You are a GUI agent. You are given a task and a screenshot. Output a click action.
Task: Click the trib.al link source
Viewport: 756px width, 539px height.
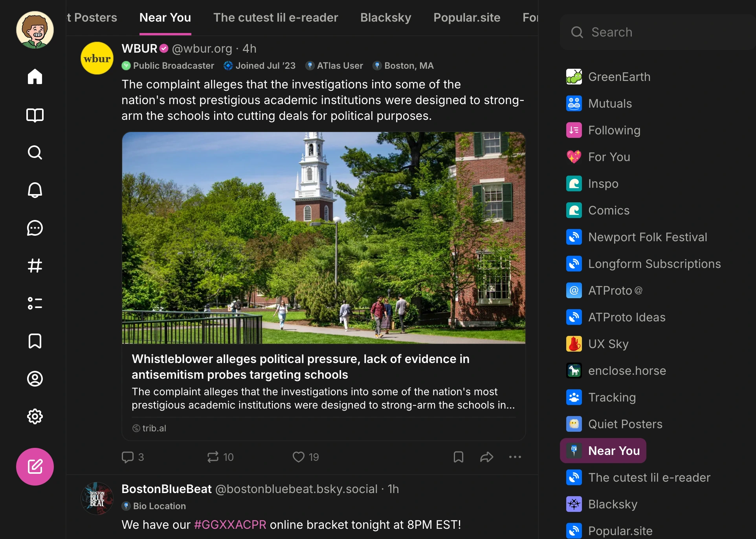[149, 428]
